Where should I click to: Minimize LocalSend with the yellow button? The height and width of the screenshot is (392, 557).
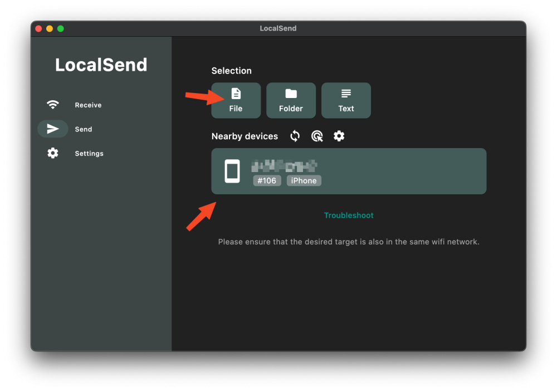(x=50, y=29)
